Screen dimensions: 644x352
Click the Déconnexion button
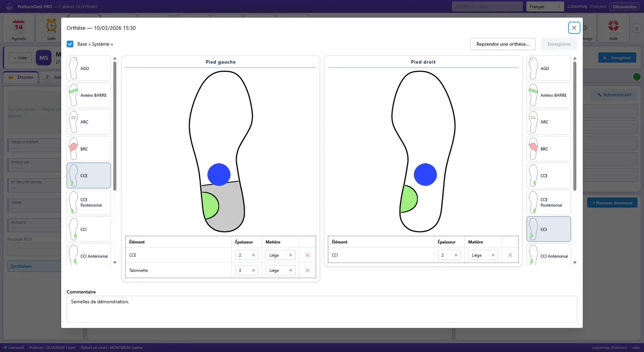624,6
